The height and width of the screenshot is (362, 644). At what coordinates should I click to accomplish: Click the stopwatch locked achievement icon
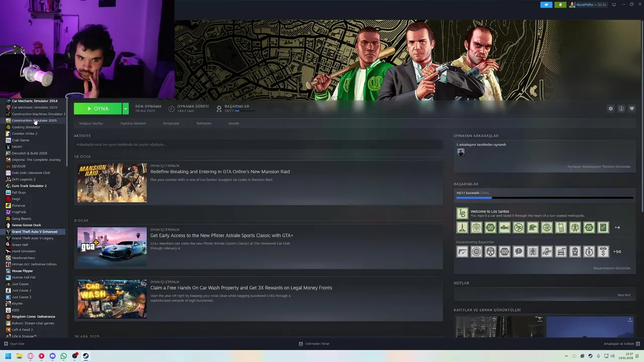[x=589, y=251]
